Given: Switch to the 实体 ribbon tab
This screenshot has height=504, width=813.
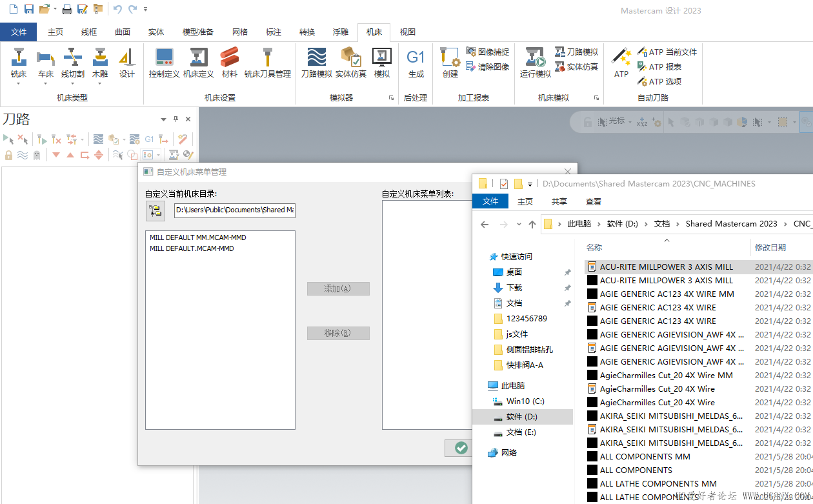Looking at the screenshot, I should pyautogui.click(x=156, y=32).
